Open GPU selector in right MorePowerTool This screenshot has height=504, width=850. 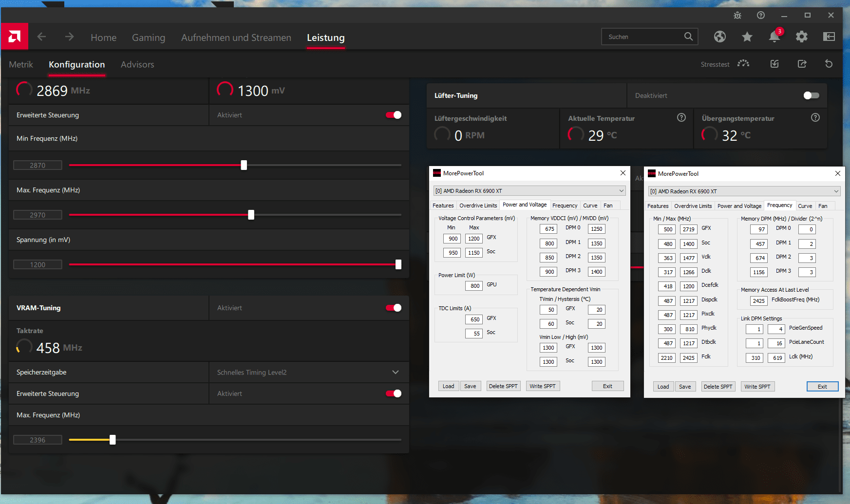pyautogui.click(x=744, y=191)
